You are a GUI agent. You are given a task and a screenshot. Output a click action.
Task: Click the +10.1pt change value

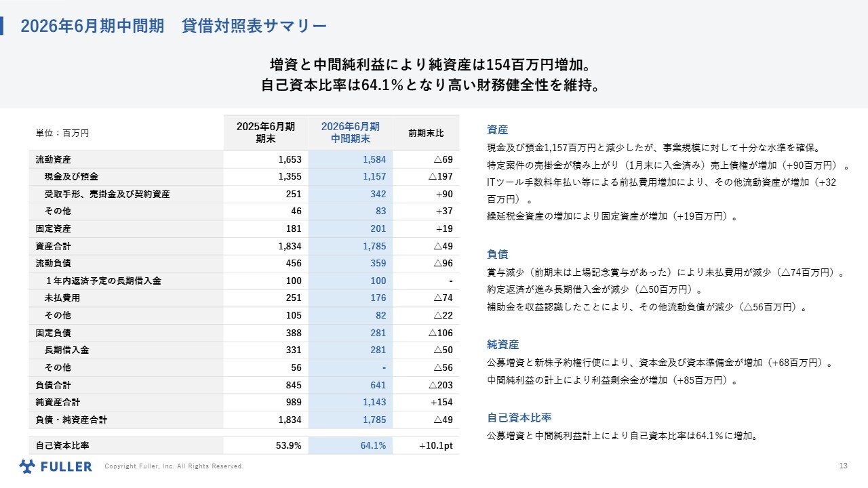(x=435, y=446)
